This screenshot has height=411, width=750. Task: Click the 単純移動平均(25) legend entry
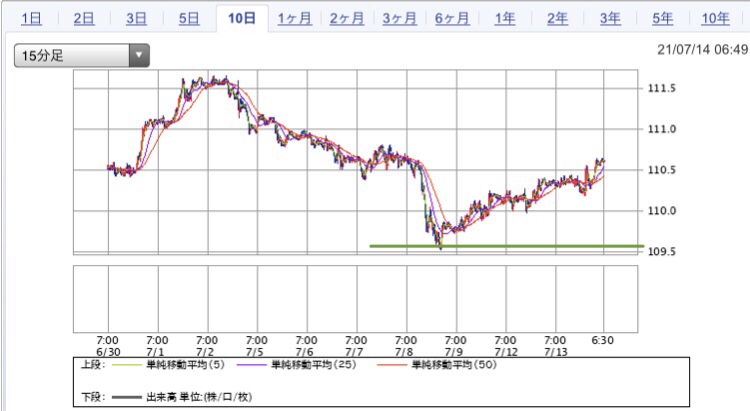point(313,365)
